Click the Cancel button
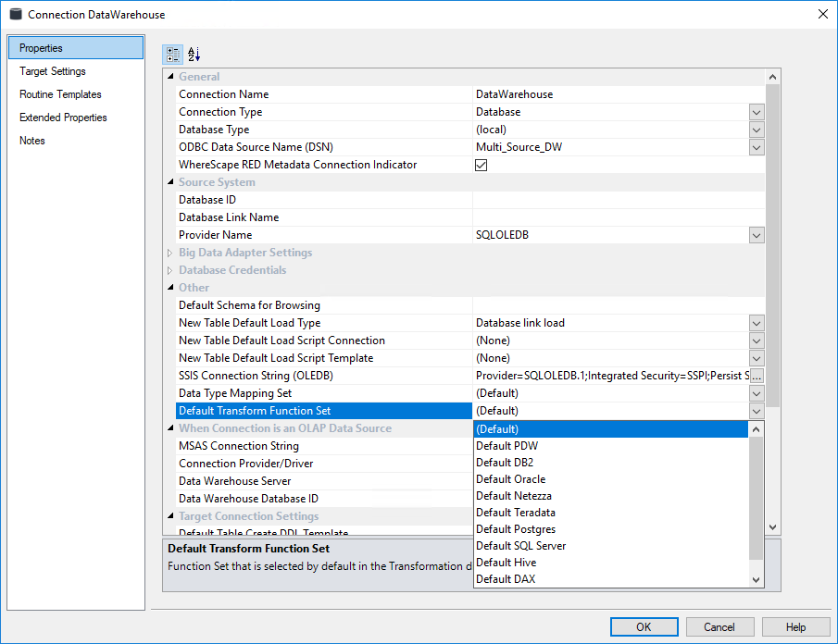 click(719, 626)
